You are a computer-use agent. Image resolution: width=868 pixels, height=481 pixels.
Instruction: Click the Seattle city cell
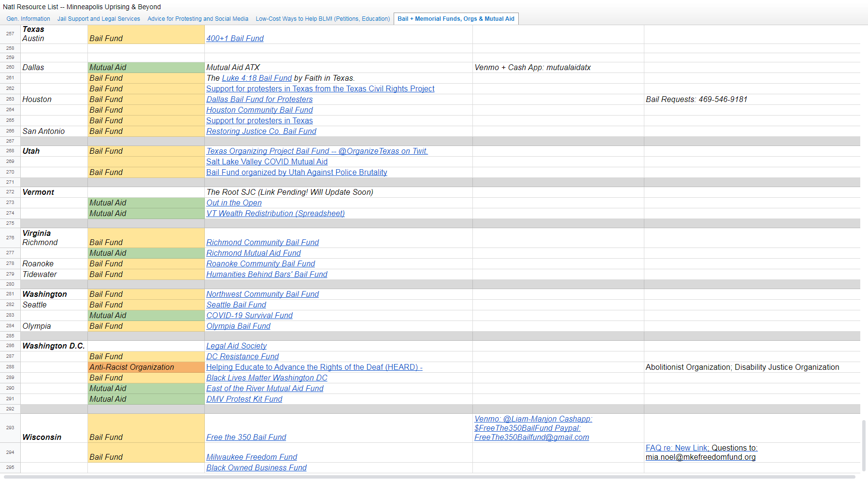point(54,305)
